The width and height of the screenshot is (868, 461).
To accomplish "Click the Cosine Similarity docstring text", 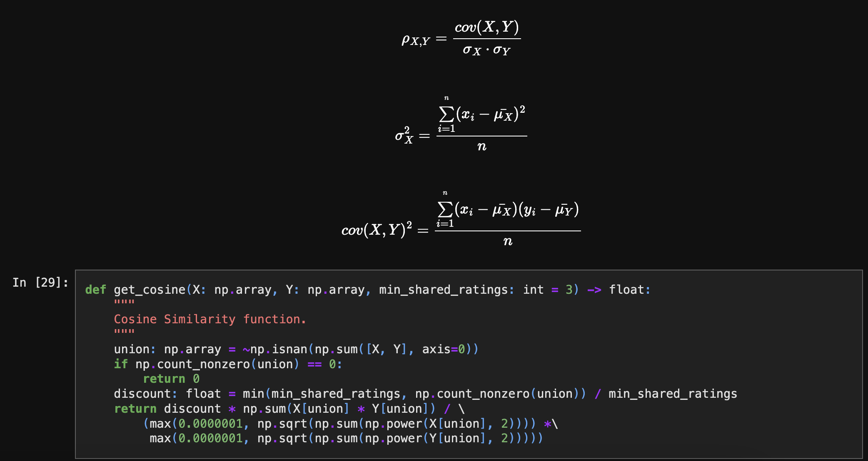I will [x=210, y=319].
